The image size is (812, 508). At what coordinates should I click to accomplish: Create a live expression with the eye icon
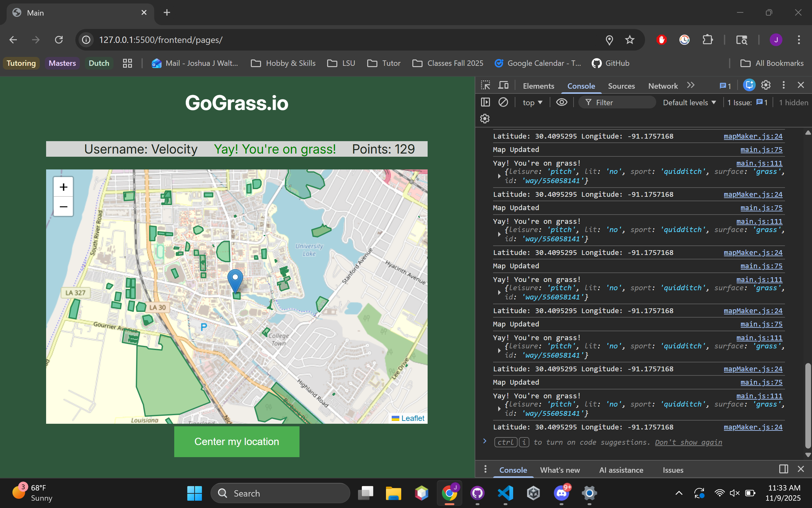point(561,102)
